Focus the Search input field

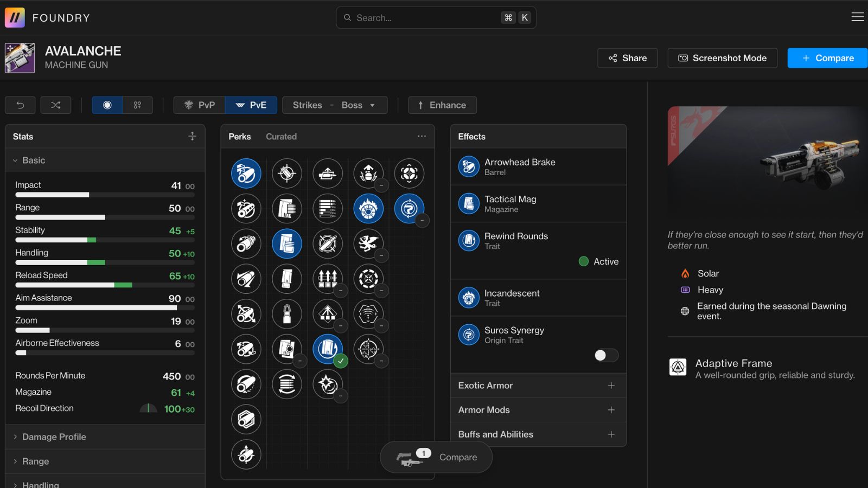coord(426,18)
